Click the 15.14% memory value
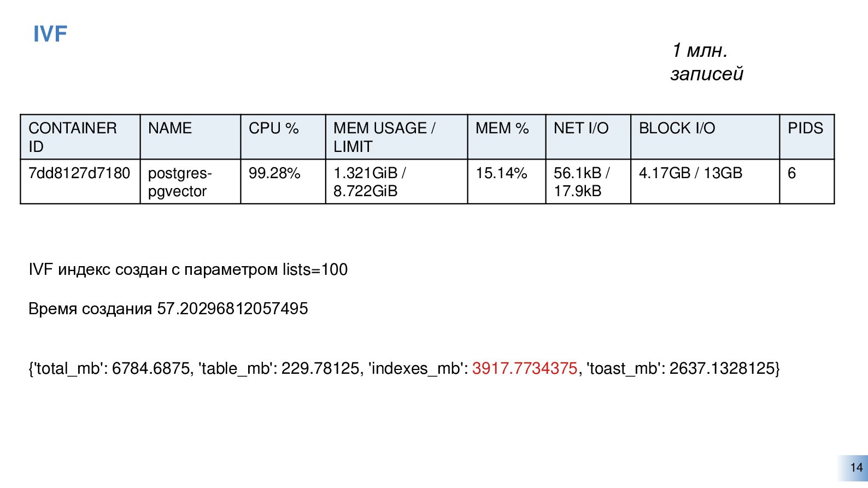This screenshot has width=868, height=488. tap(501, 173)
